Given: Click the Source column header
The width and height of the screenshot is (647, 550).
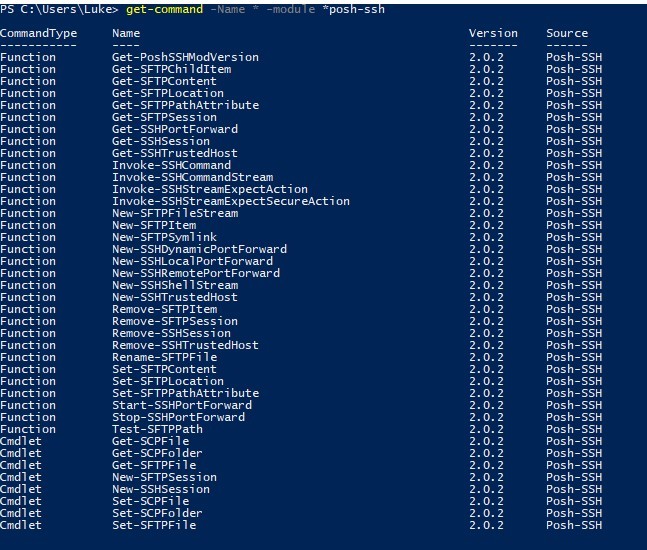Looking at the screenshot, I should [x=567, y=33].
